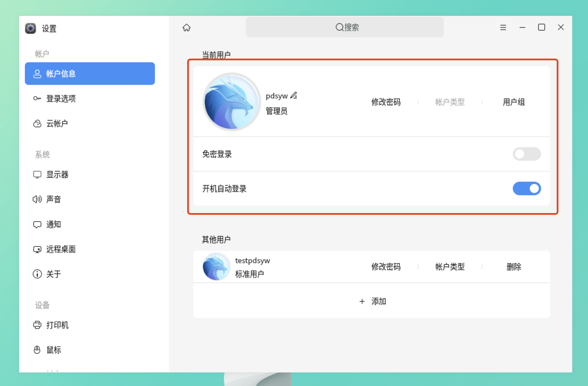Click the cloud icon for 云帐户
This screenshot has height=386, width=588.
[x=37, y=124]
